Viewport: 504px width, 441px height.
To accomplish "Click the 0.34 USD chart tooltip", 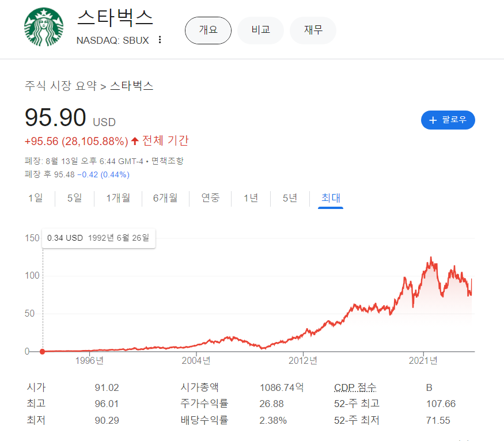I will click(x=98, y=238).
